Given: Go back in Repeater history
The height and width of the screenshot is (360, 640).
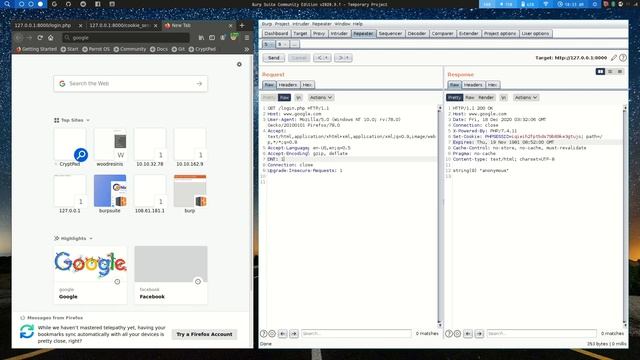Looking at the screenshot, I should click(322, 58).
